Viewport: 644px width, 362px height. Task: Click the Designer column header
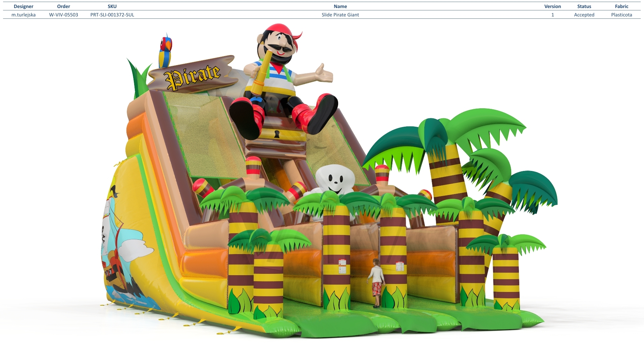click(23, 6)
